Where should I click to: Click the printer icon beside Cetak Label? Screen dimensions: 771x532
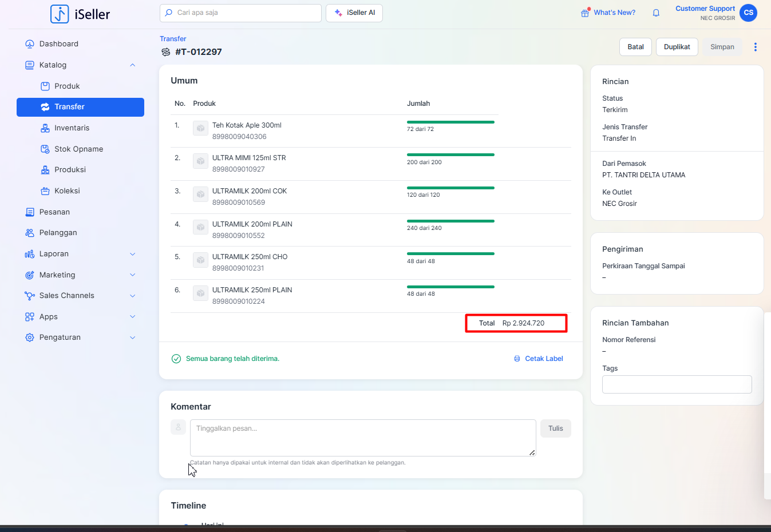[517, 359]
